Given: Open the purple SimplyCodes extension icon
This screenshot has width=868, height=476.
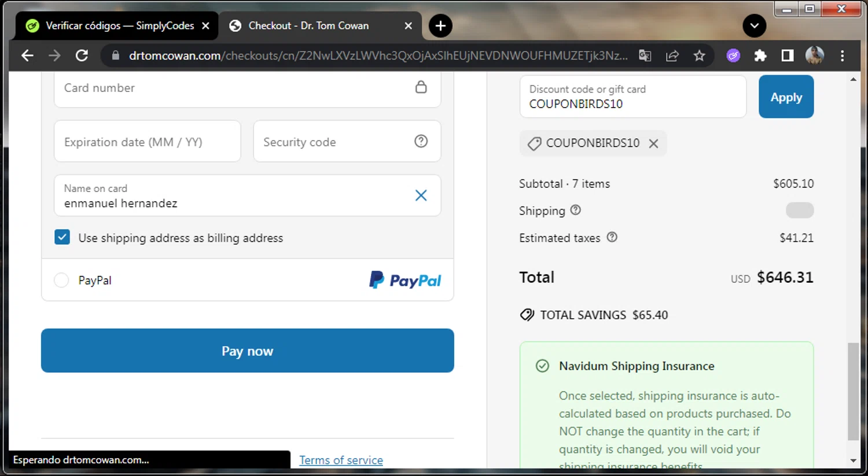Looking at the screenshot, I should click(733, 56).
